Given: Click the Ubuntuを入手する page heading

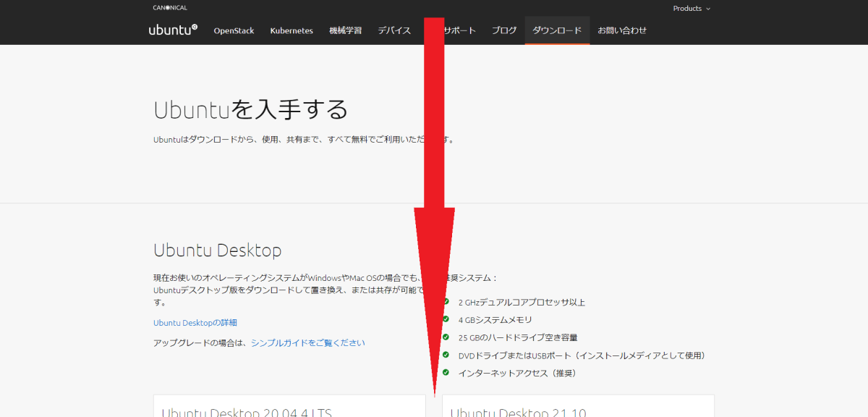Looking at the screenshot, I should (250, 109).
